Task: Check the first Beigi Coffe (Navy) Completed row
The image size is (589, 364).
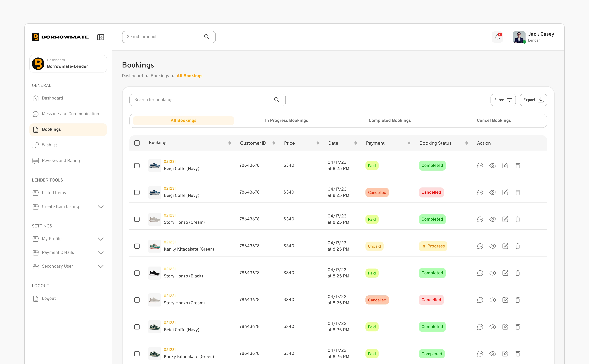Action: [x=137, y=166]
